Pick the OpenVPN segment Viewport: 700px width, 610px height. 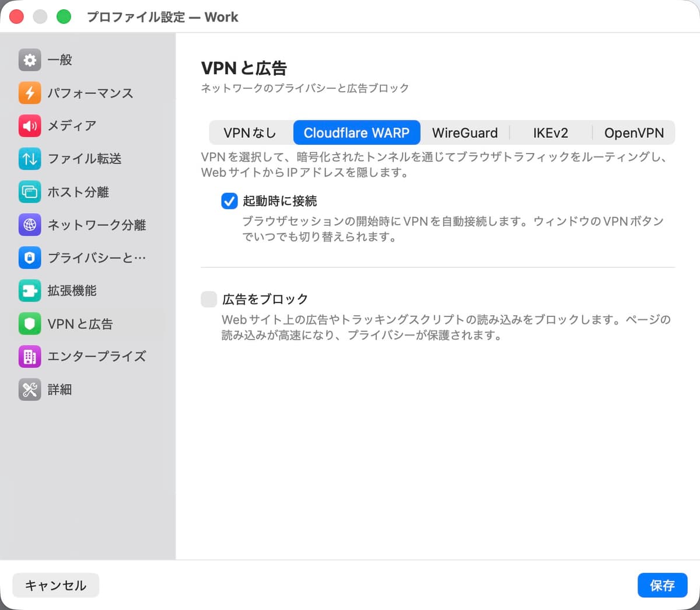[634, 133]
